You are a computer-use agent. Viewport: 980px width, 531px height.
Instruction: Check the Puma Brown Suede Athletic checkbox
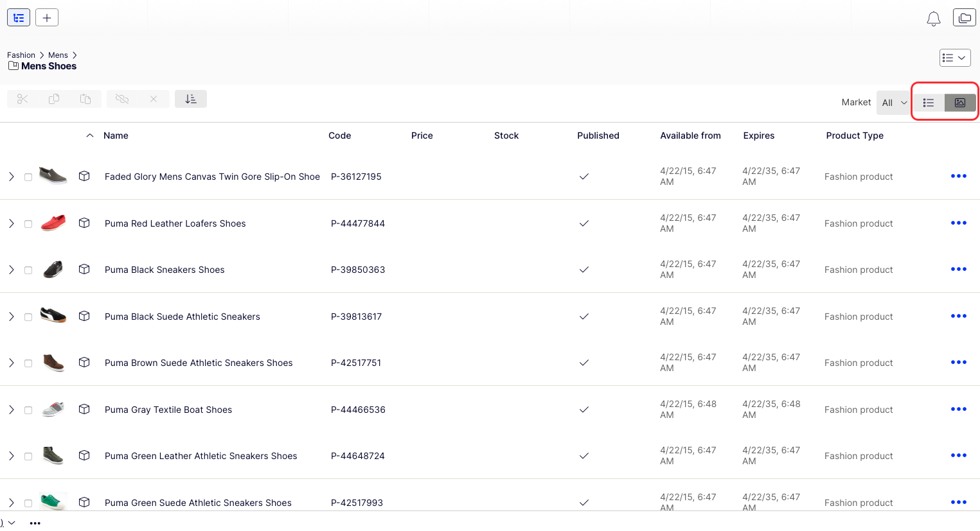click(x=28, y=363)
